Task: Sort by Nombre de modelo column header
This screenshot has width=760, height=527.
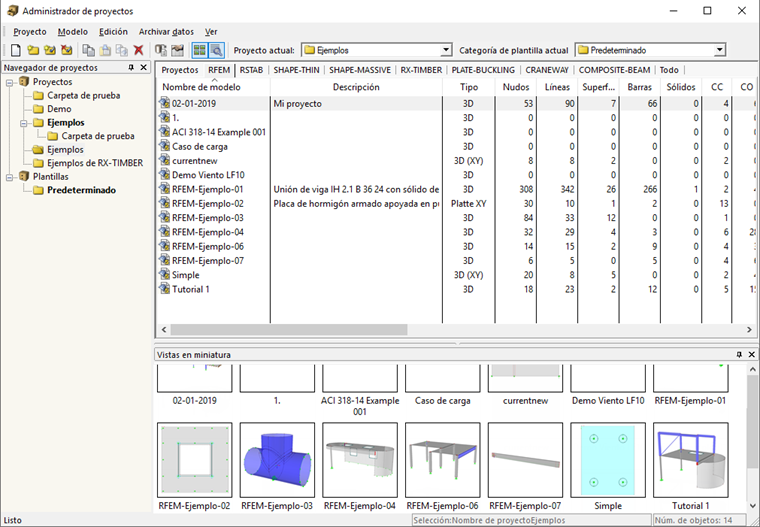Action: [x=213, y=87]
